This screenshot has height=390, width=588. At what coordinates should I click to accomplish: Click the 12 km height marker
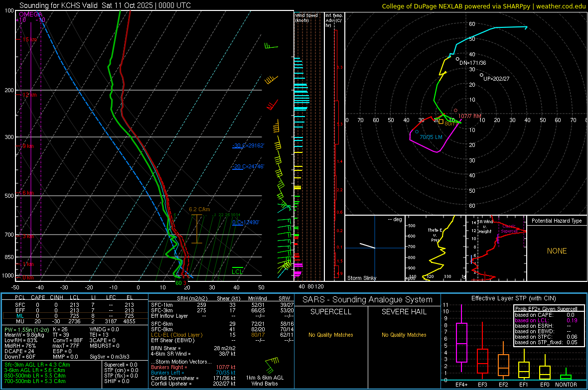tap(29, 95)
